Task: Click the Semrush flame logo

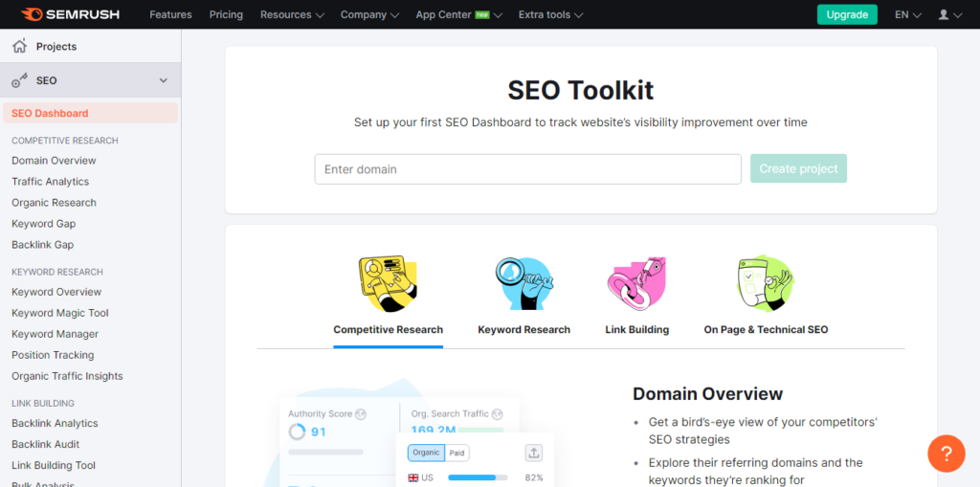Action: tap(31, 13)
